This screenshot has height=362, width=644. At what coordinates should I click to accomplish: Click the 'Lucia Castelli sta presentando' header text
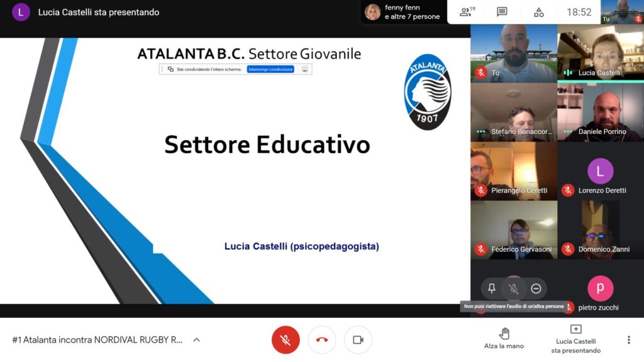pos(99,13)
